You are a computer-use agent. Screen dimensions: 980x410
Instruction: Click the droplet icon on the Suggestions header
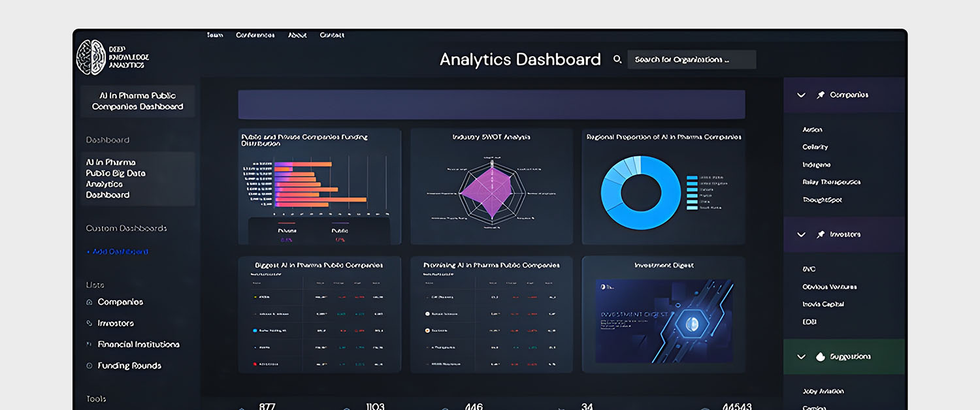click(x=822, y=356)
